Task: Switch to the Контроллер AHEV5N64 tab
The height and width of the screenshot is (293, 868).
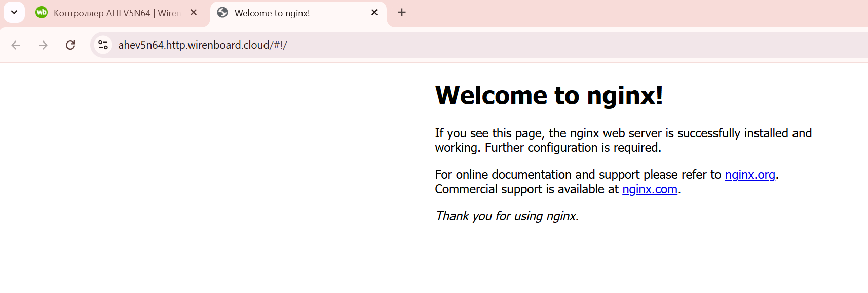Action: tap(117, 13)
